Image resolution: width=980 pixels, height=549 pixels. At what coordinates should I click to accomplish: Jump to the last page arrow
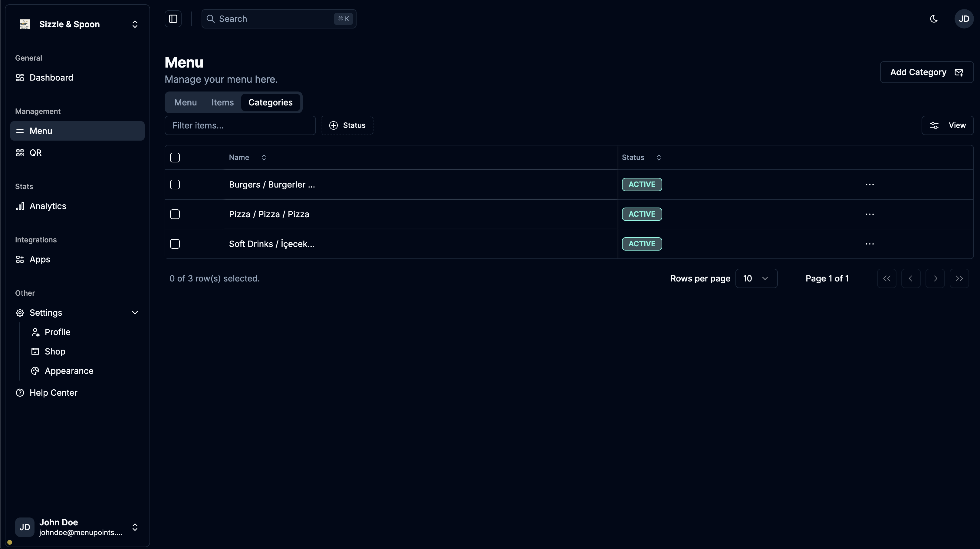tap(959, 279)
